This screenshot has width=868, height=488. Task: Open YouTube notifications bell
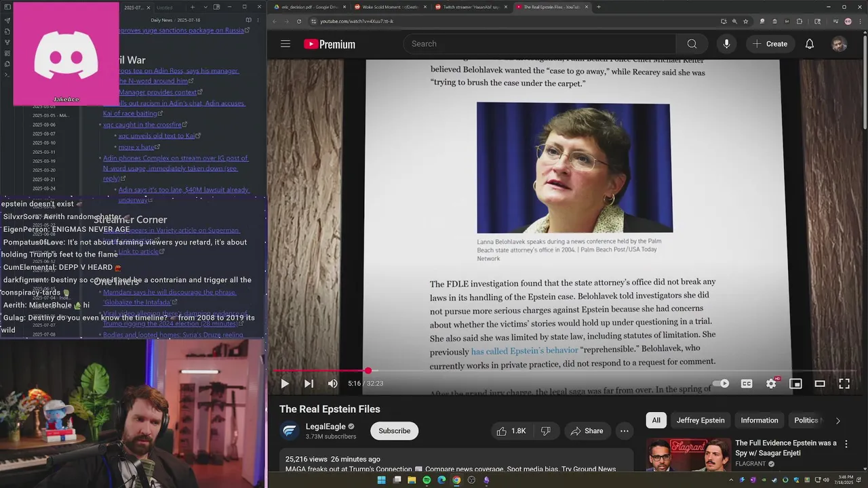[809, 44]
